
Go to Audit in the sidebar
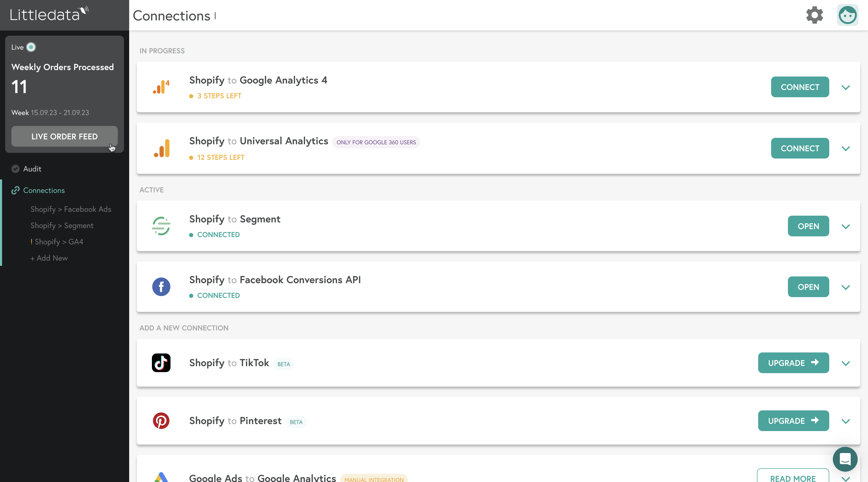pyautogui.click(x=32, y=169)
